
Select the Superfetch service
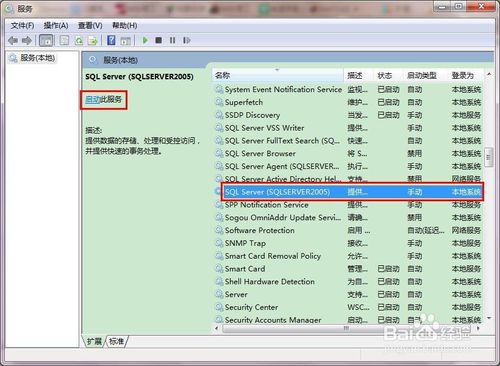tap(348, 102)
